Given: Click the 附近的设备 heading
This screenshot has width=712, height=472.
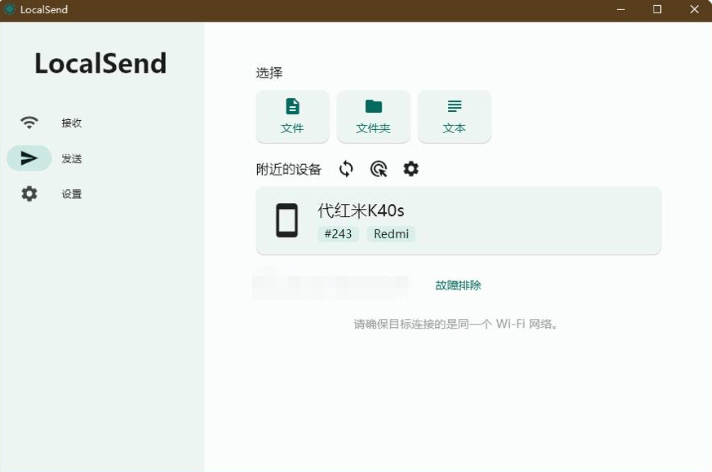Looking at the screenshot, I should click(289, 169).
